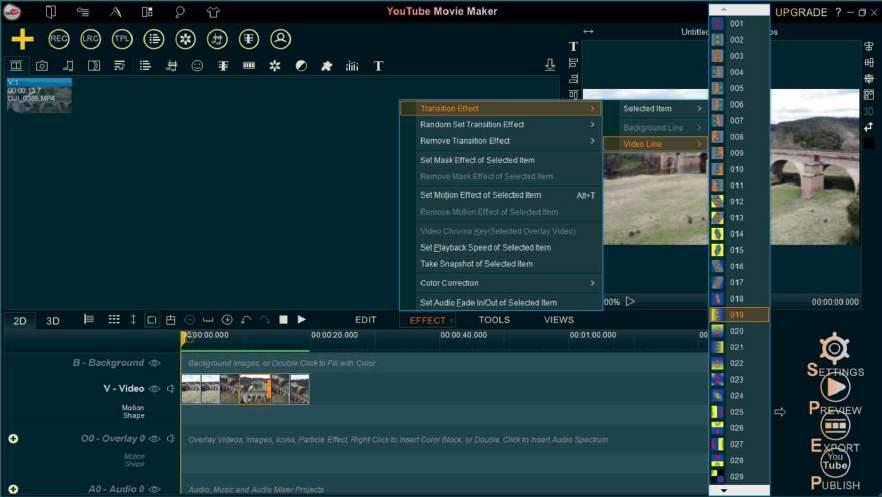Click UPGRADE in the title bar
This screenshot has height=497, width=882.
click(801, 12)
